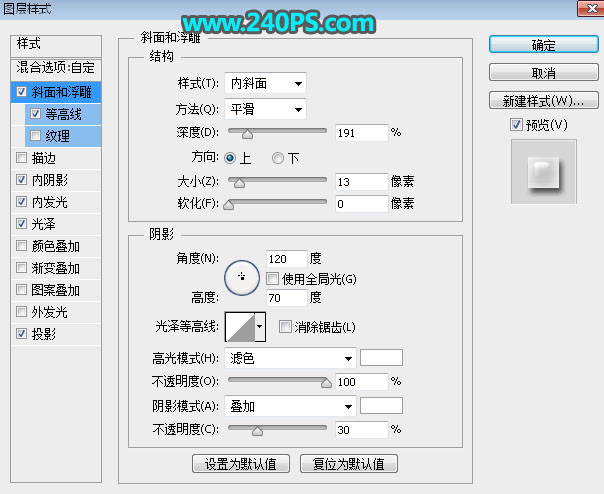
Task: Click 设置为默认值 button
Action: (x=241, y=464)
